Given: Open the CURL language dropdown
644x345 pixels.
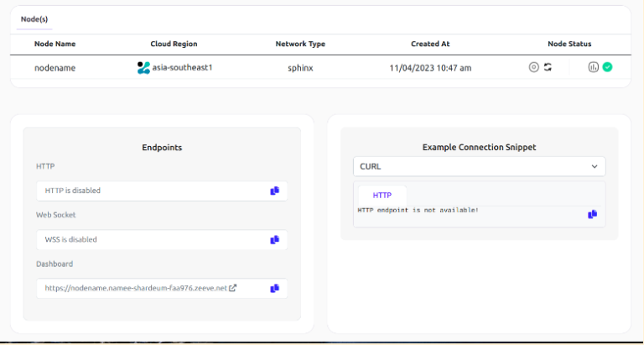Looking at the screenshot, I should tap(478, 166).
